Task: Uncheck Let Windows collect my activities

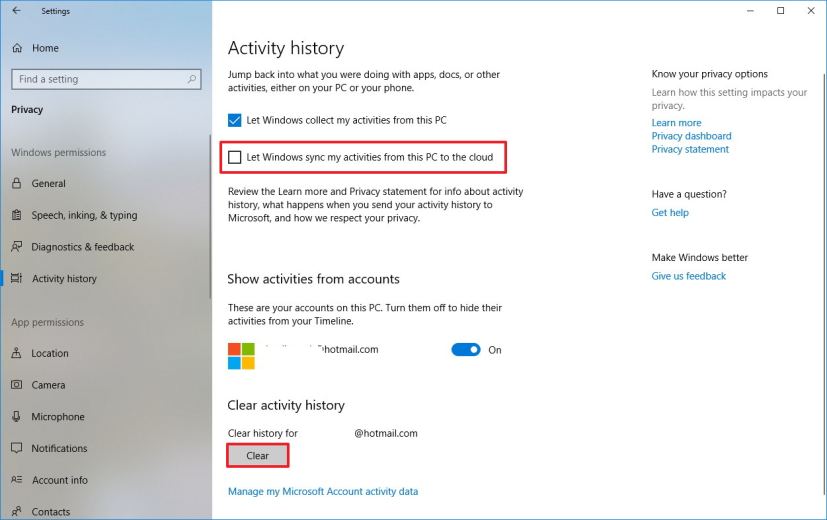Action: (x=235, y=120)
